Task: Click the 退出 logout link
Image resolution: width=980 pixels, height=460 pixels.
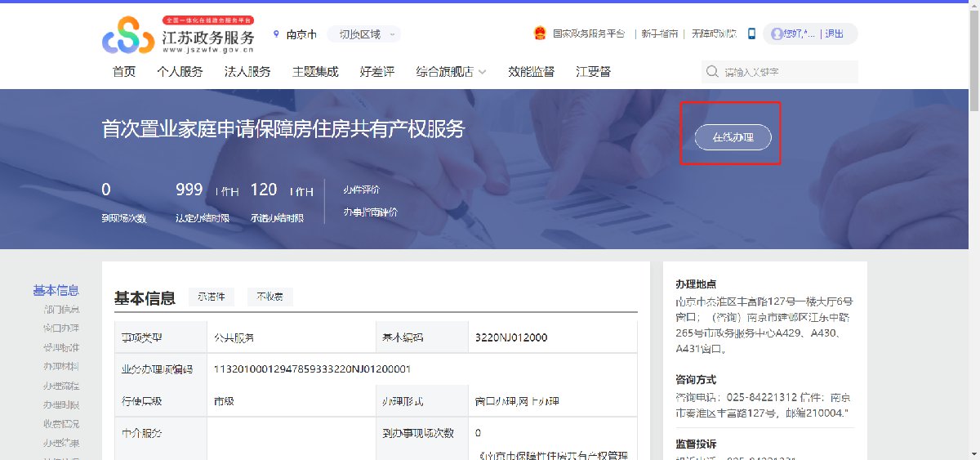Action: [x=835, y=33]
